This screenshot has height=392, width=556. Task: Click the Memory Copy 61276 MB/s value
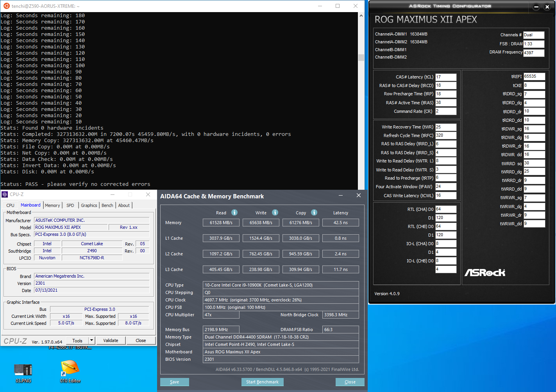point(300,223)
